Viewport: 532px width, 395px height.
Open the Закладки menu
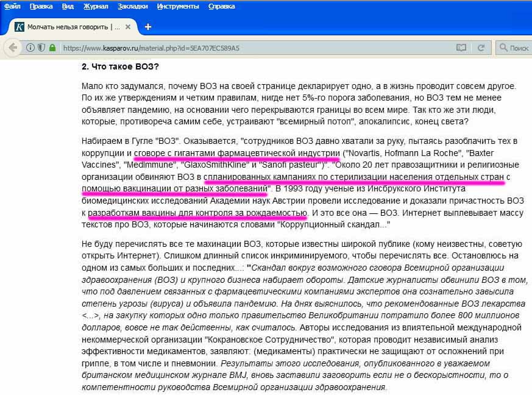[132, 6]
